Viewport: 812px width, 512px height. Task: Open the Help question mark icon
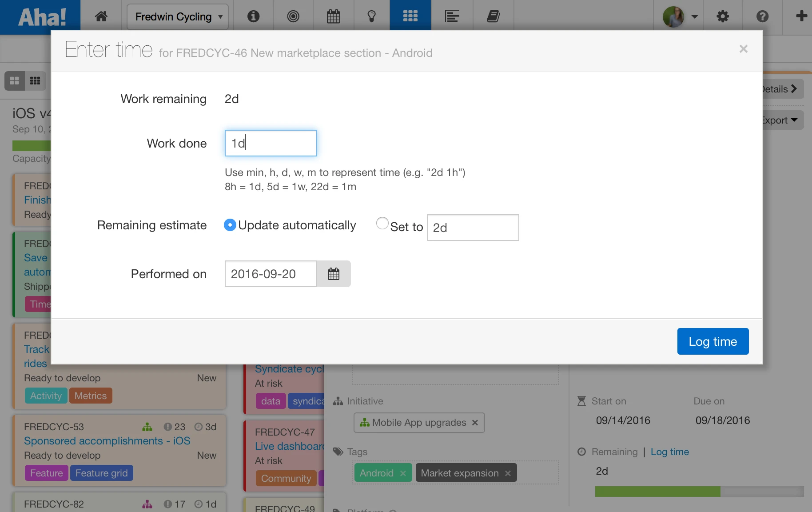(x=762, y=16)
